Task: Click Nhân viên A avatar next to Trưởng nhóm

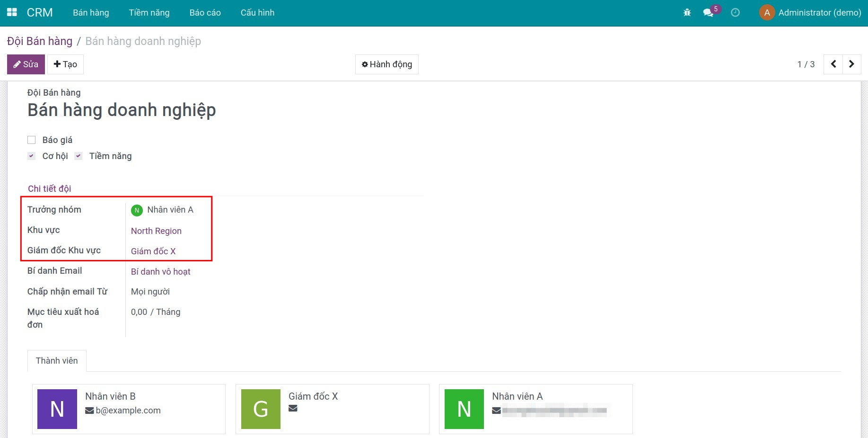Action: tap(137, 210)
